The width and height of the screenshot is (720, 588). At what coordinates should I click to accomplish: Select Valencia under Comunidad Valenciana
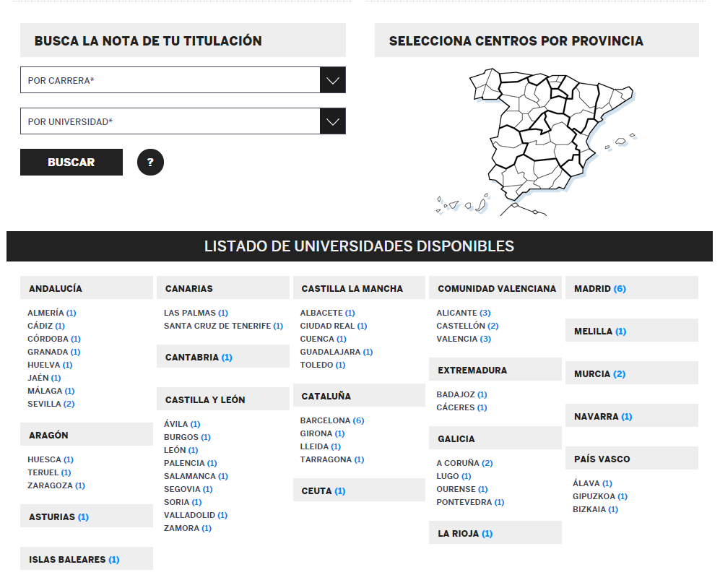463,339
